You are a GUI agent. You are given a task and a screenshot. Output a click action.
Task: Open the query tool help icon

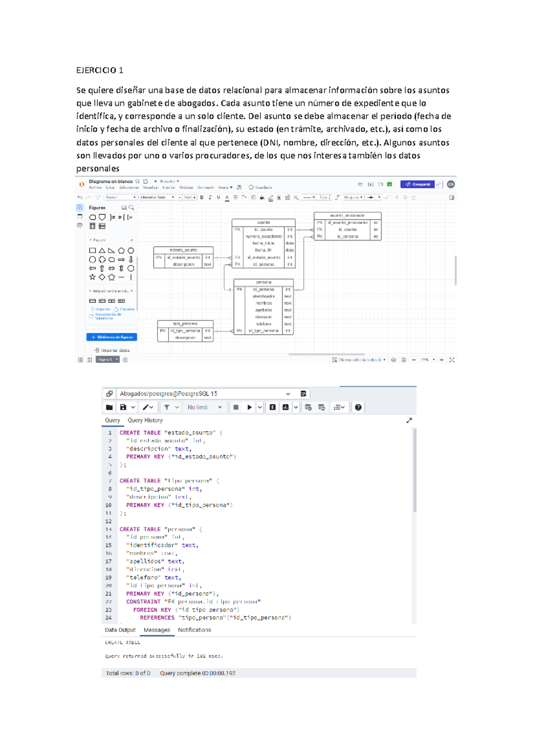point(358,407)
